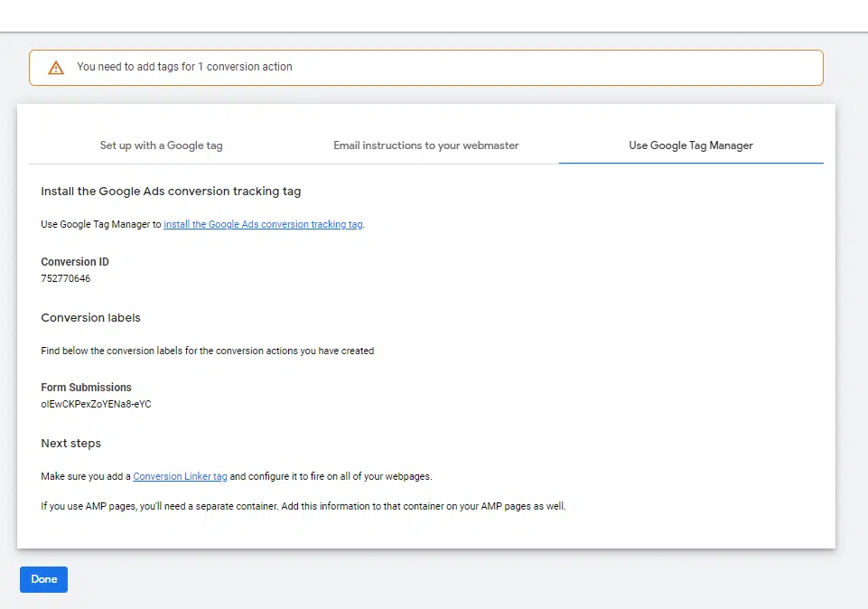The image size is (868, 609).
Task: Click the 'Next steps' heading
Action: (x=70, y=444)
